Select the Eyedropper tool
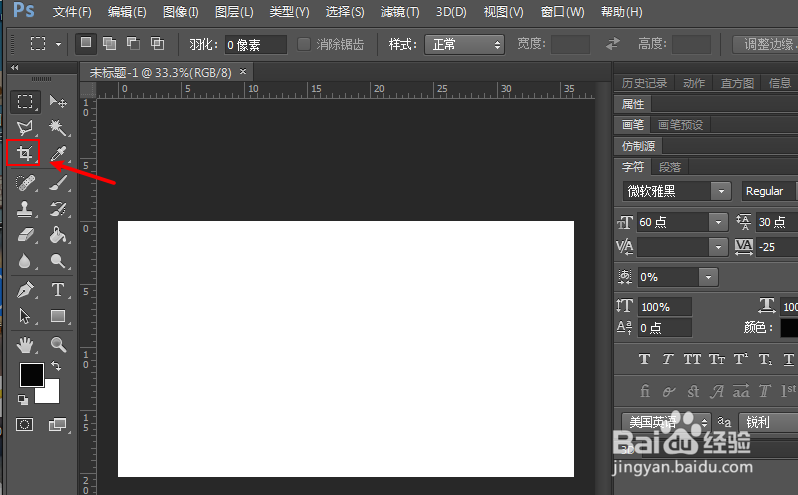The height and width of the screenshot is (495, 798). 58,153
